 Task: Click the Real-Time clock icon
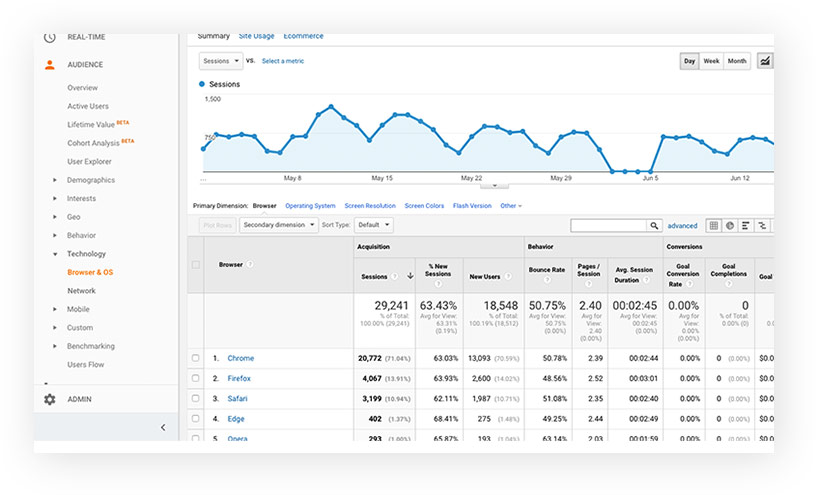(x=50, y=38)
